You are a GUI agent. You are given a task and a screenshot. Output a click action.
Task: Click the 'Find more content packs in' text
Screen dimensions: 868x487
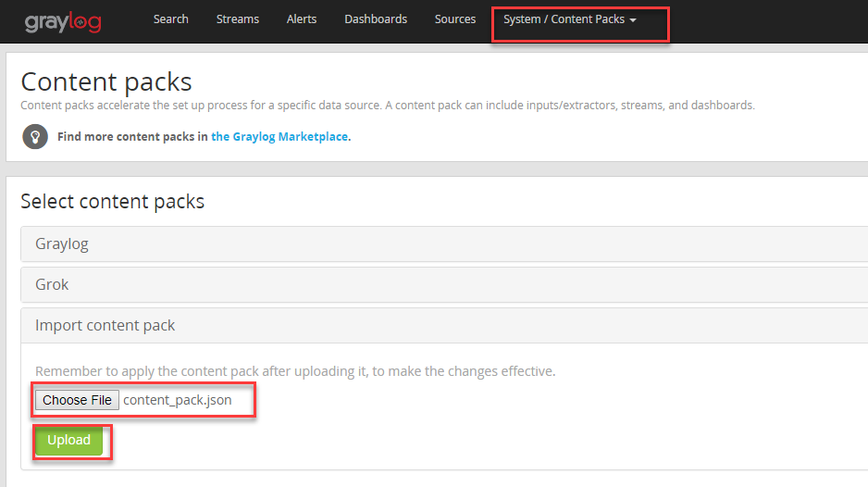point(133,136)
